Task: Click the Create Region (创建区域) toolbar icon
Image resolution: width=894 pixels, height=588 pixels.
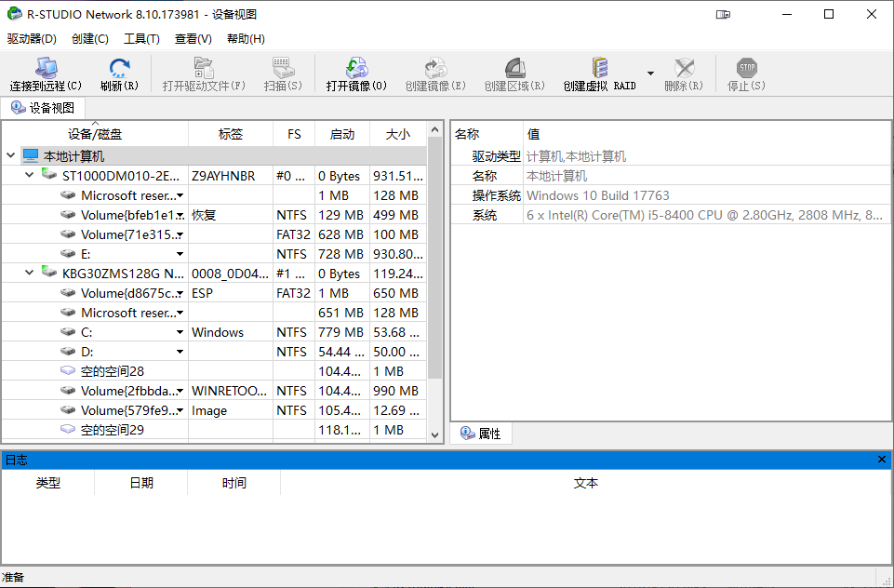Action: (514, 68)
